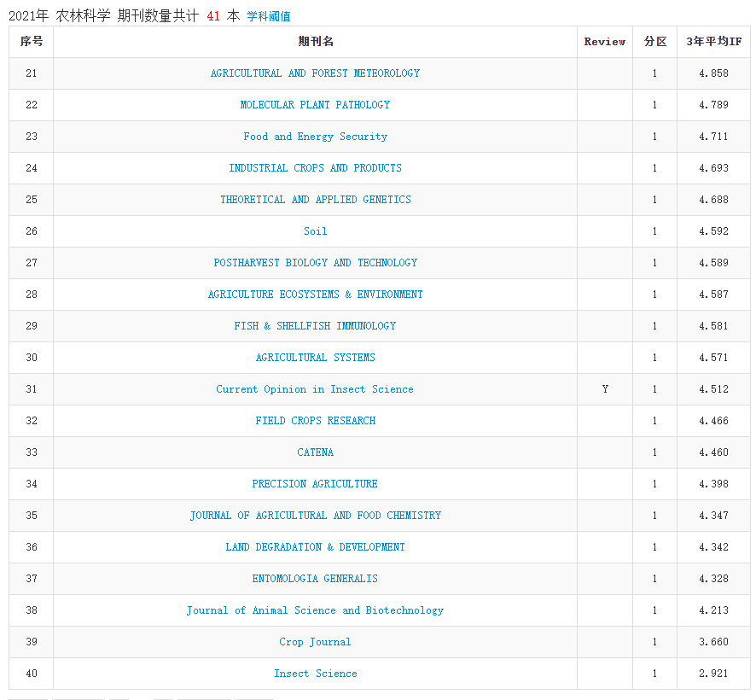
Task: Open INDUSTRIAL CROPS AND PRODUCTS journal link
Action: tap(316, 168)
